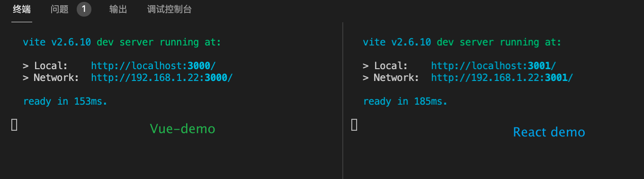Open the 问题 tab

click(x=60, y=9)
